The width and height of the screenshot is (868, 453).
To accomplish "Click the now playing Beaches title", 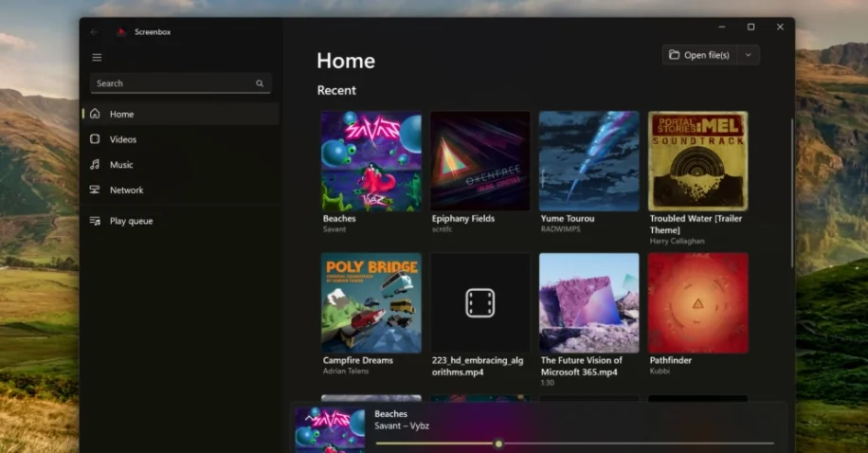I will [390, 414].
